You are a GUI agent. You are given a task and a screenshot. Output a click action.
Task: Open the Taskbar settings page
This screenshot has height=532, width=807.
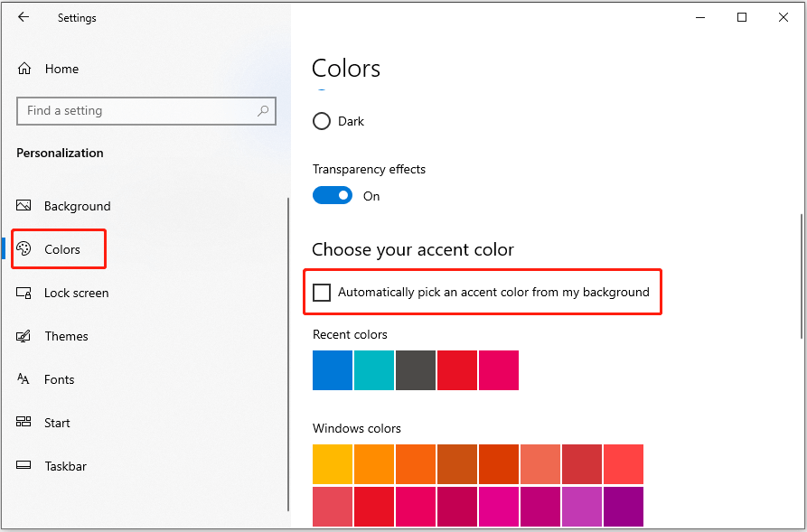(x=65, y=466)
